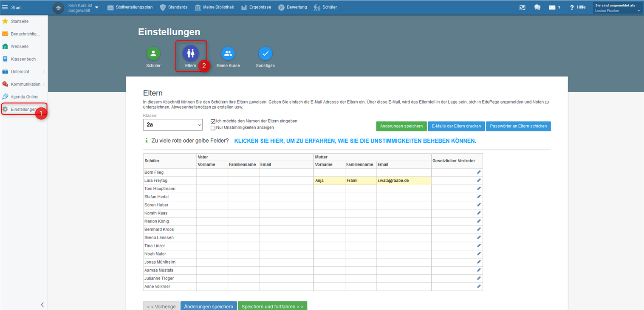Expand the Unterricht sidebar submenu
This screenshot has width=644, height=310.
(x=44, y=72)
